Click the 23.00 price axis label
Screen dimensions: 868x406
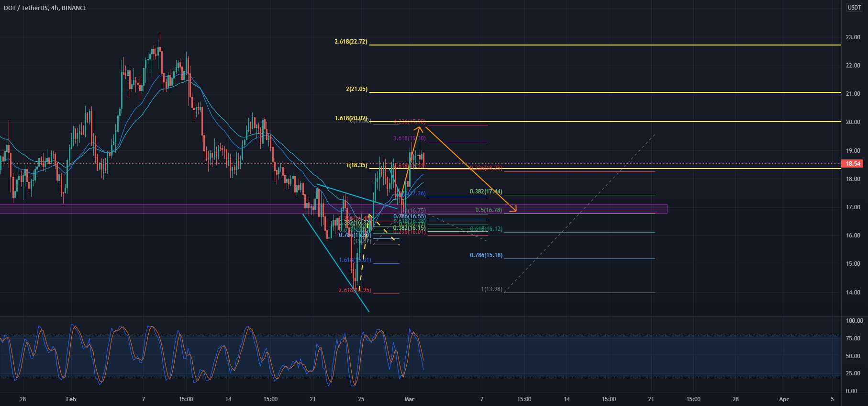(x=853, y=37)
